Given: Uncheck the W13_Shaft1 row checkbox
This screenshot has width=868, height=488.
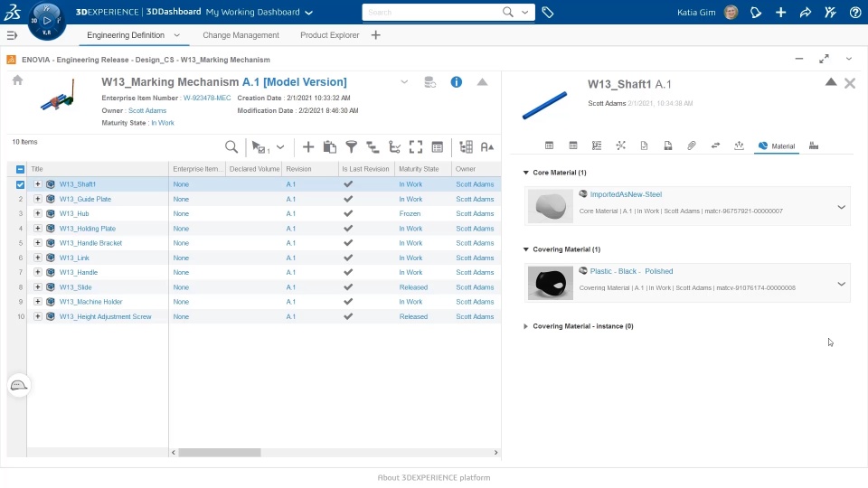Looking at the screenshot, I should (x=20, y=184).
